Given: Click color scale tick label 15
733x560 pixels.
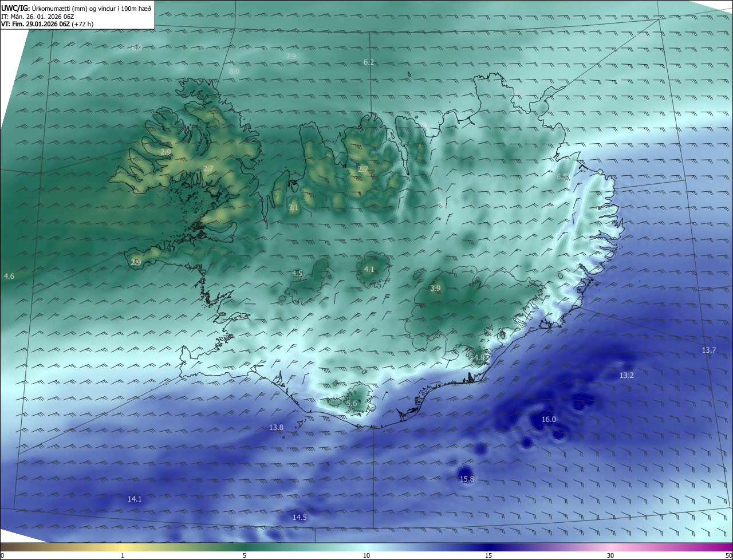Looking at the screenshot, I should [x=488, y=555].
